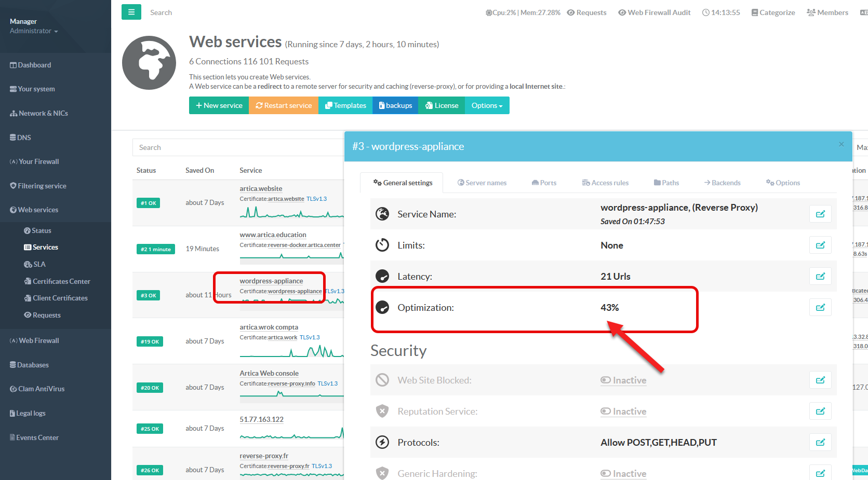Expand the Options dropdown button
This screenshot has height=480, width=868.
point(487,105)
